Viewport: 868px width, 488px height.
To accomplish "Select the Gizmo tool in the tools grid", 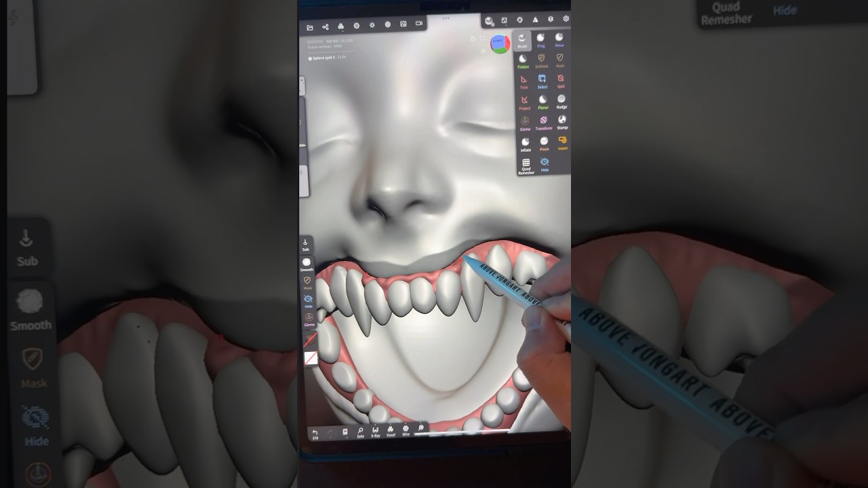I will click(525, 124).
